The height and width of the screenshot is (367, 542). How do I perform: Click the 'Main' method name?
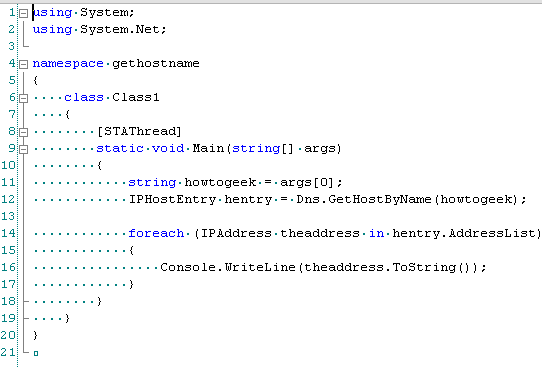point(208,148)
